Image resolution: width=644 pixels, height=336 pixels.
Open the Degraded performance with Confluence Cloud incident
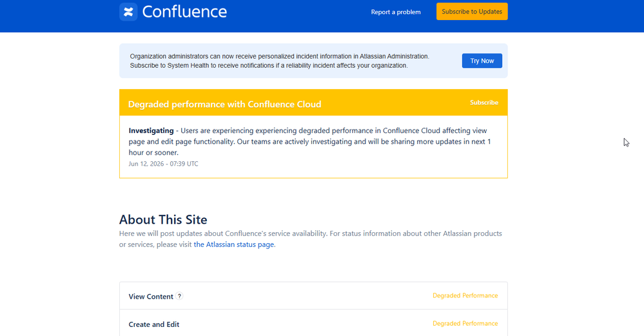pyautogui.click(x=225, y=104)
